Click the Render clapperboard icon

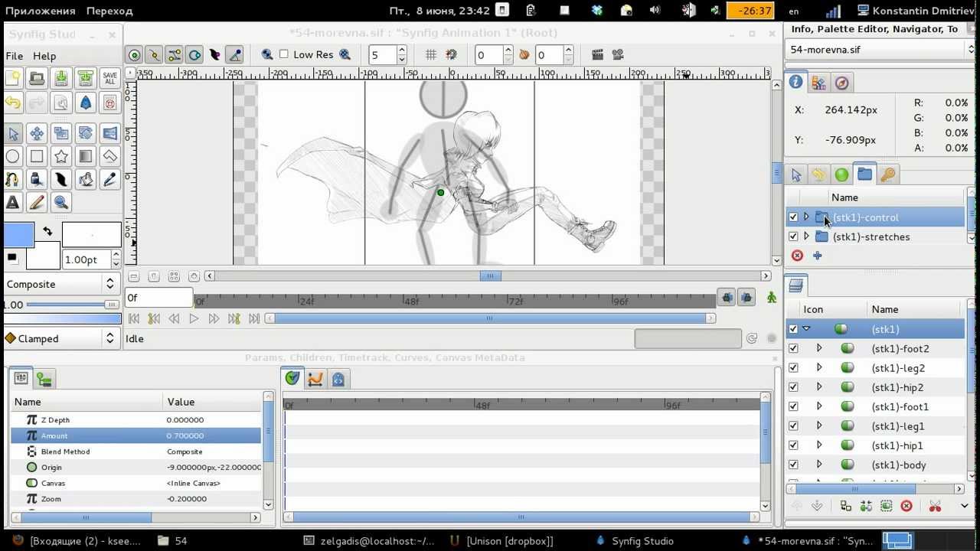(597, 55)
